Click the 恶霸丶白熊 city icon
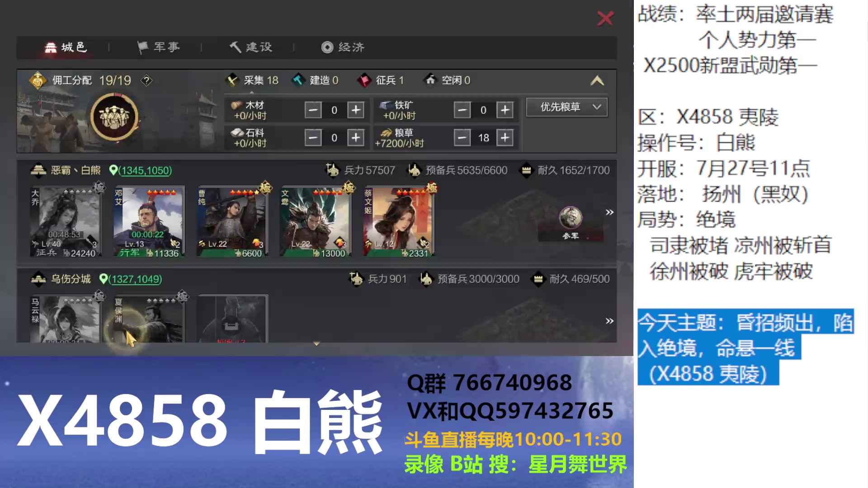 (x=38, y=170)
